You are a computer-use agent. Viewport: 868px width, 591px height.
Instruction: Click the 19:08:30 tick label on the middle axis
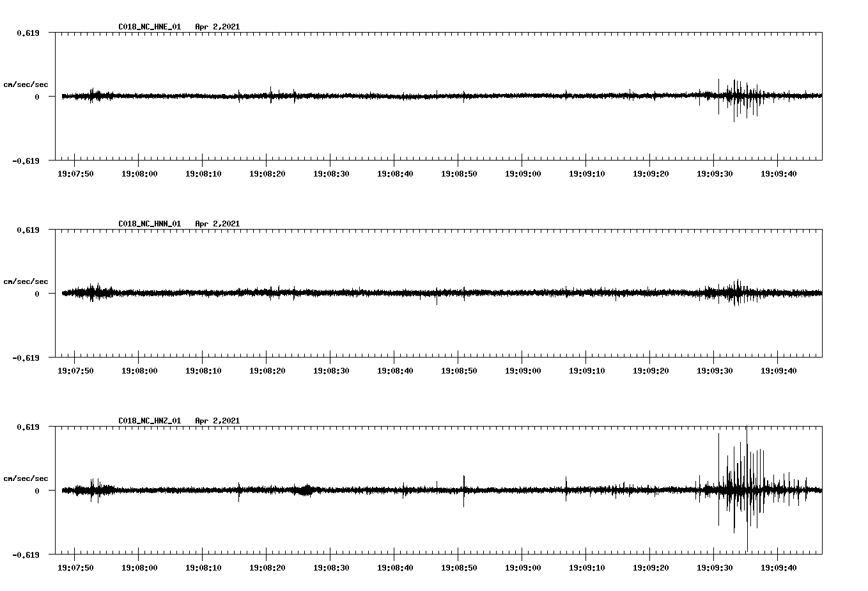click(331, 369)
